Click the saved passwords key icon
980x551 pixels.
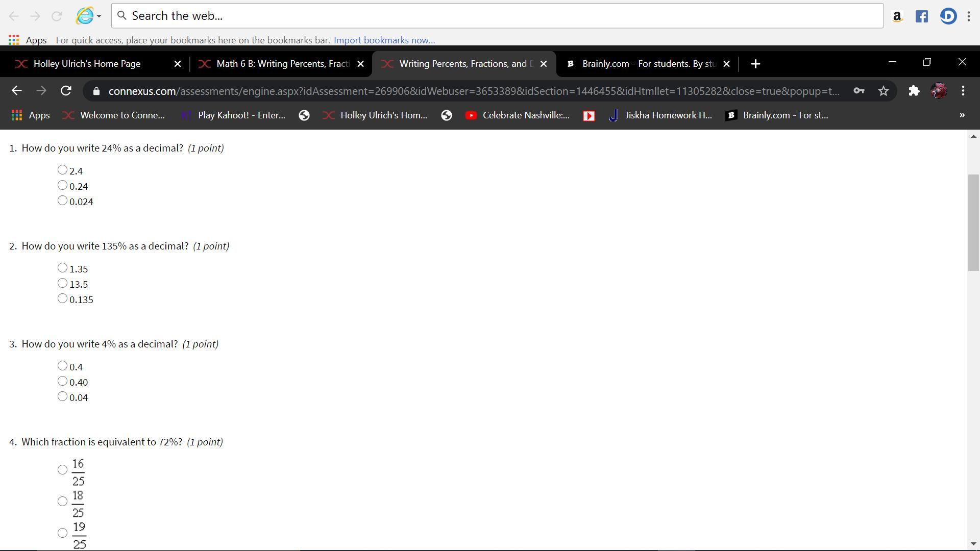click(859, 91)
